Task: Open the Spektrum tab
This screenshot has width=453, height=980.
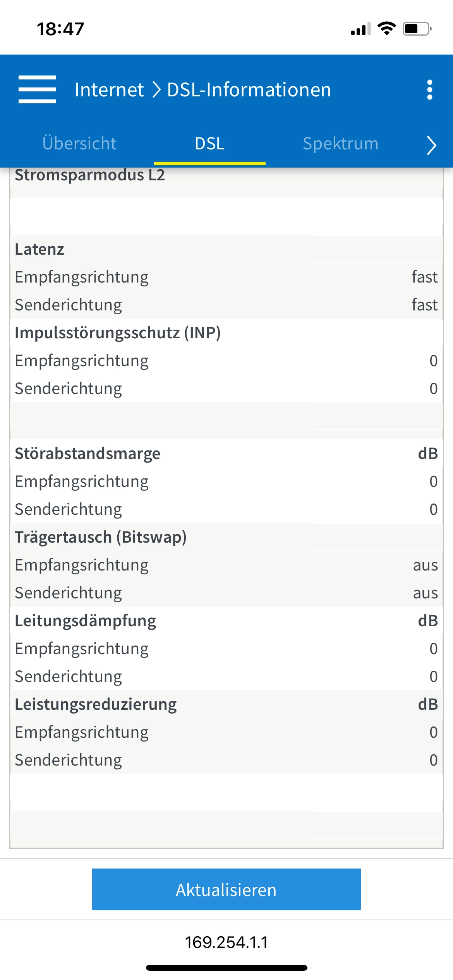Action: coord(340,144)
